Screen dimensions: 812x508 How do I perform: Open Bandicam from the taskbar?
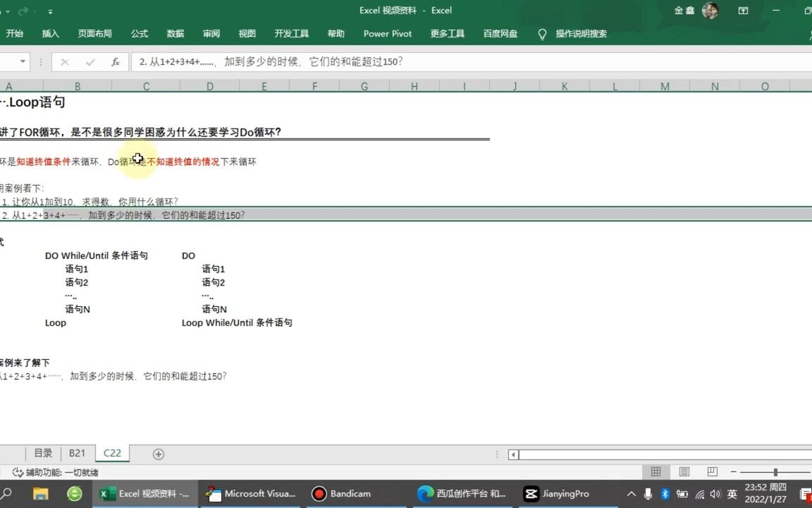pos(319,494)
